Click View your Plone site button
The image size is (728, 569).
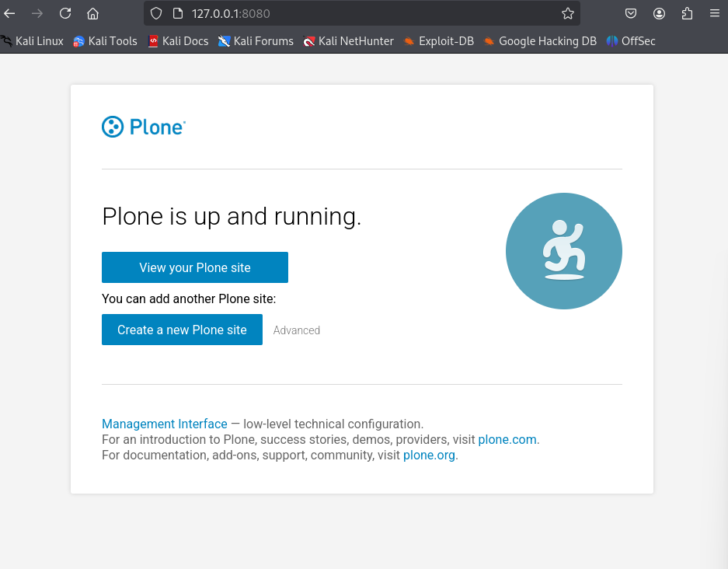point(195,267)
